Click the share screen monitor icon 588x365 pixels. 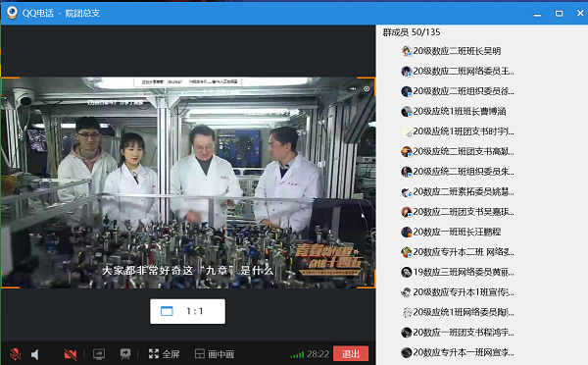tap(99, 354)
